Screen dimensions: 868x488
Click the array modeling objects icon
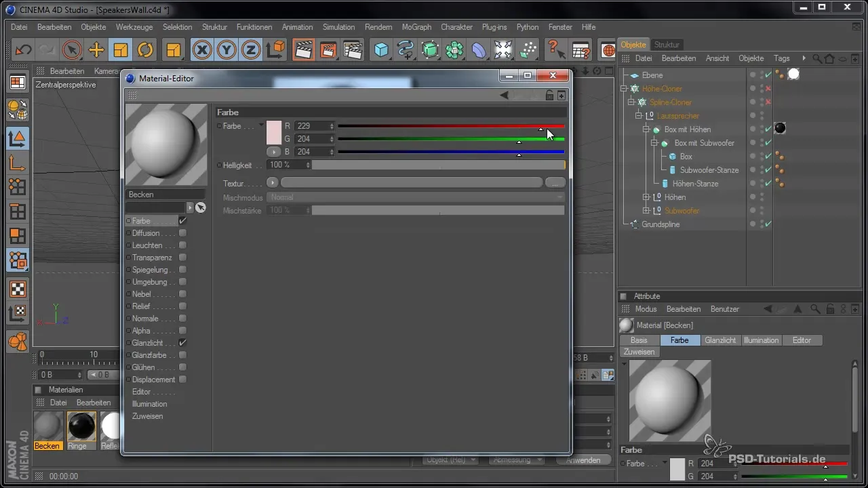454,50
